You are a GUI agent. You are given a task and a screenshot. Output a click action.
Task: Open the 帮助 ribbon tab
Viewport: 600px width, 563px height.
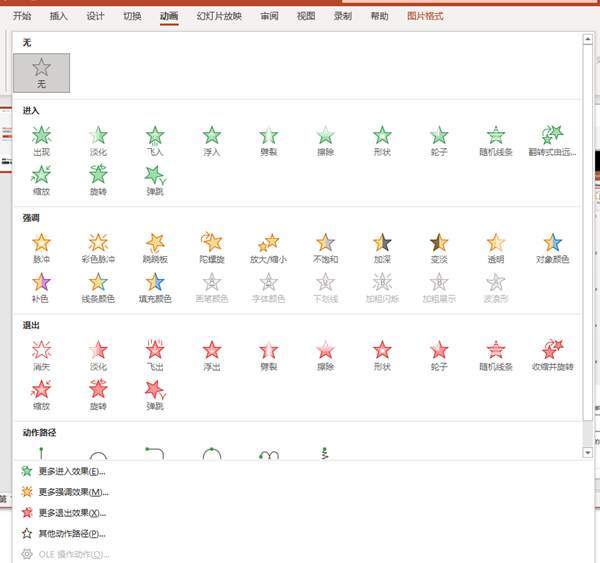380,16
